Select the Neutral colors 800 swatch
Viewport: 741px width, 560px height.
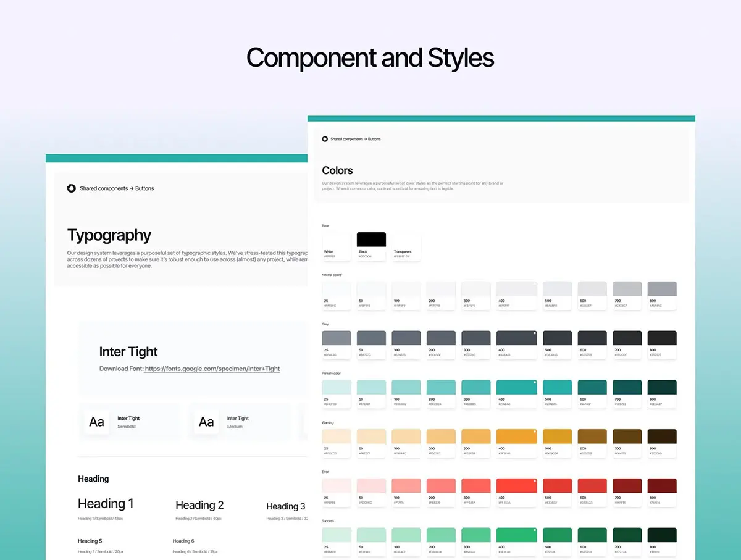coord(661,289)
